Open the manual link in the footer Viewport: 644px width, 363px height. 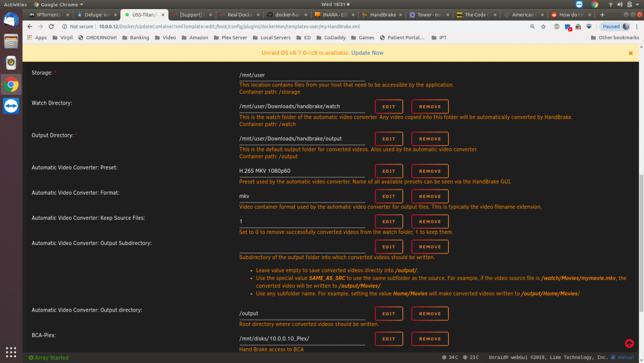click(x=623, y=357)
